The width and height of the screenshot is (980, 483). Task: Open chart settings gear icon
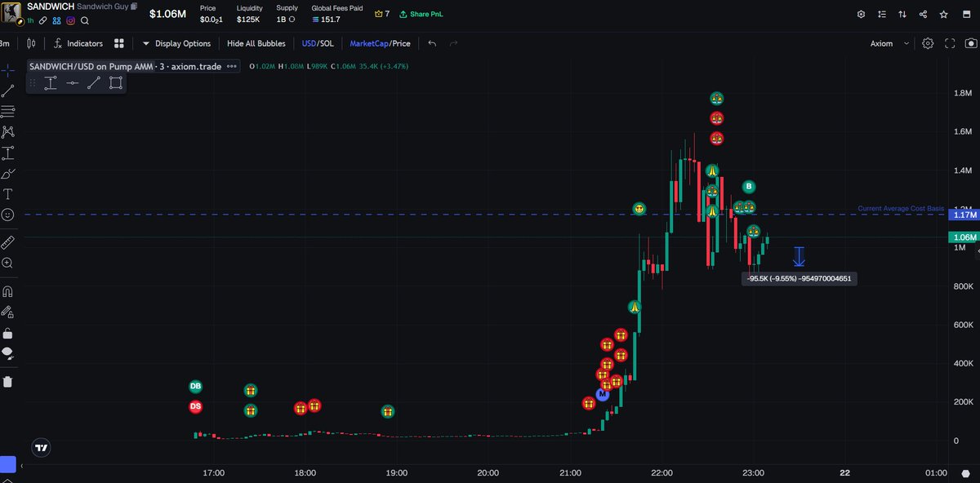click(x=928, y=43)
